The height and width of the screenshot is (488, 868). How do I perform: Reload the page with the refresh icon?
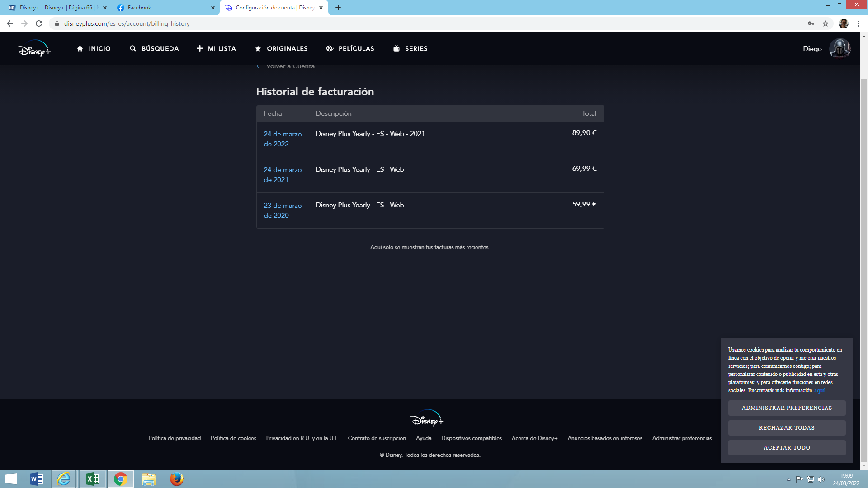39,23
